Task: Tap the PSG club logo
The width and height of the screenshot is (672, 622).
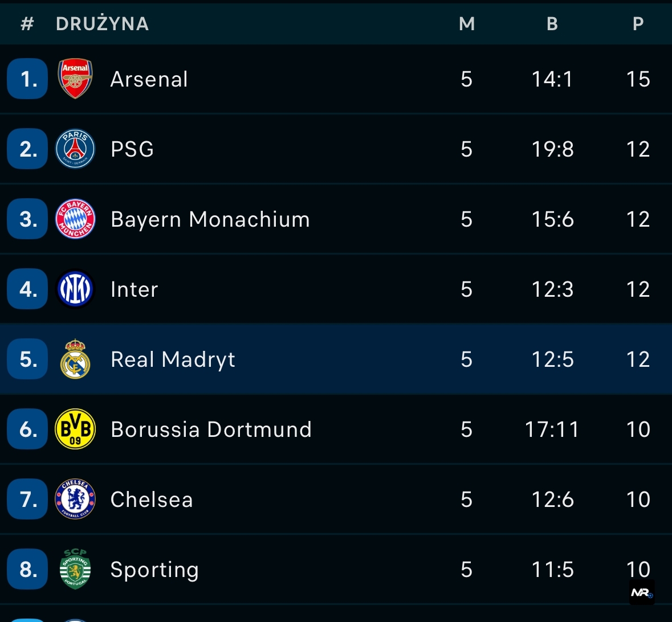Action: coord(75,149)
